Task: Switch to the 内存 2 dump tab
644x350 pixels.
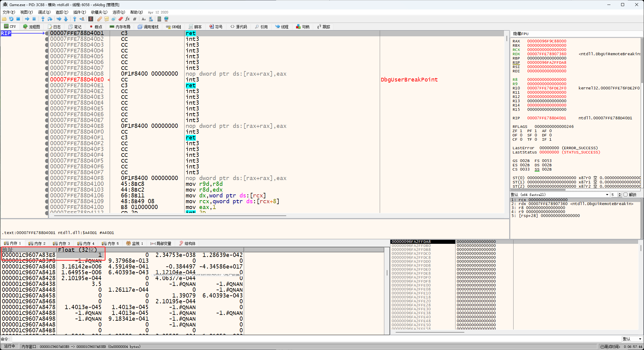Action: tap(37, 244)
